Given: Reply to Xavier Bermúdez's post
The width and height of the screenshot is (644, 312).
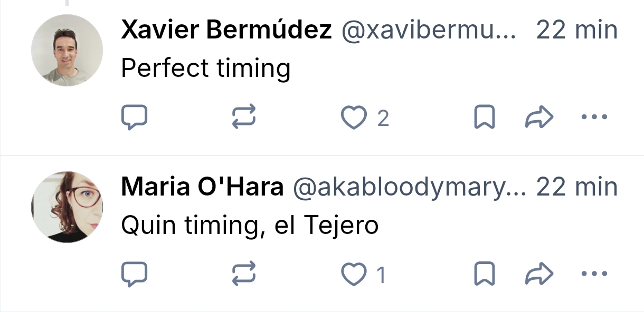Looking at the screenshot, I should [134, 118].
